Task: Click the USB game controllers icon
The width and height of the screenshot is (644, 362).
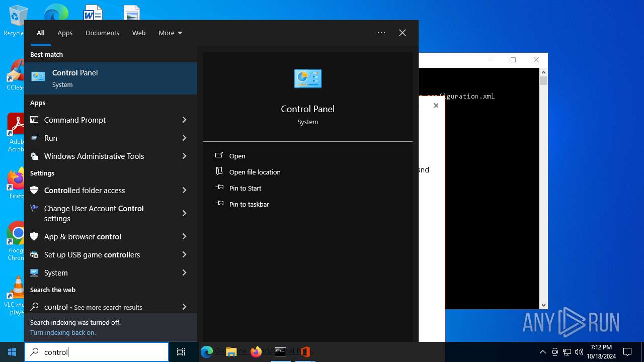Action: (34, 254)
